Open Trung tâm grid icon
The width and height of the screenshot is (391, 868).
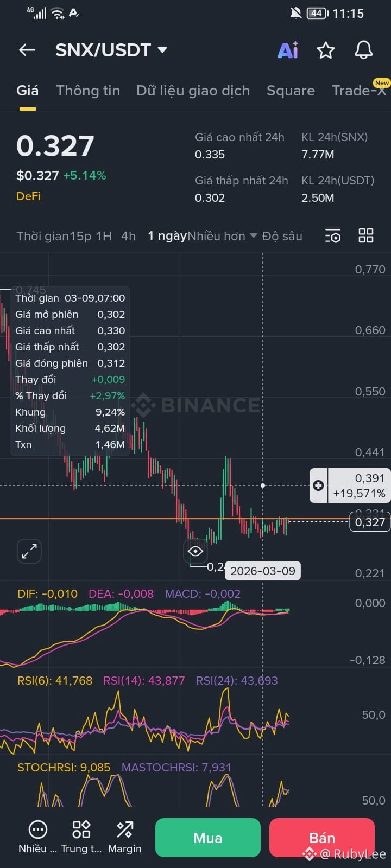81,837
